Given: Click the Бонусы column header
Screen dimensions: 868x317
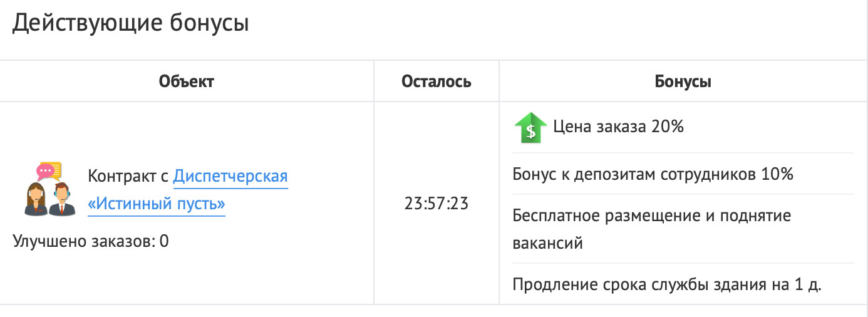Looking at the screenshot, I should 683,81.
